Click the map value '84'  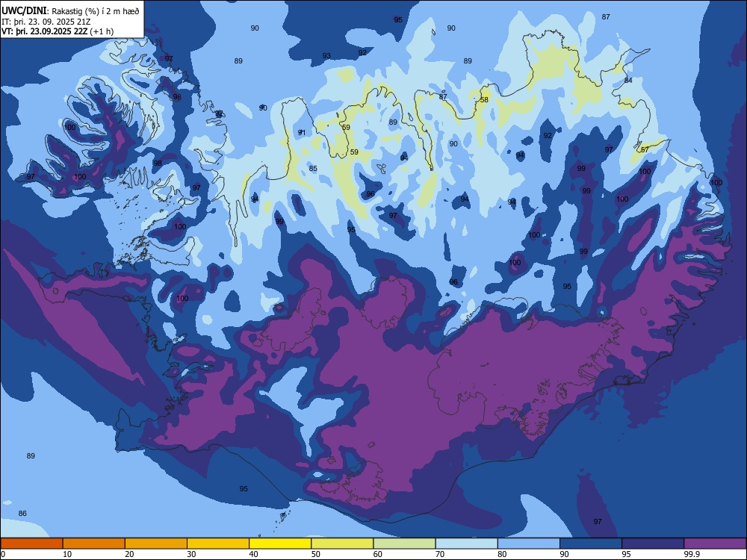point(628,80)
